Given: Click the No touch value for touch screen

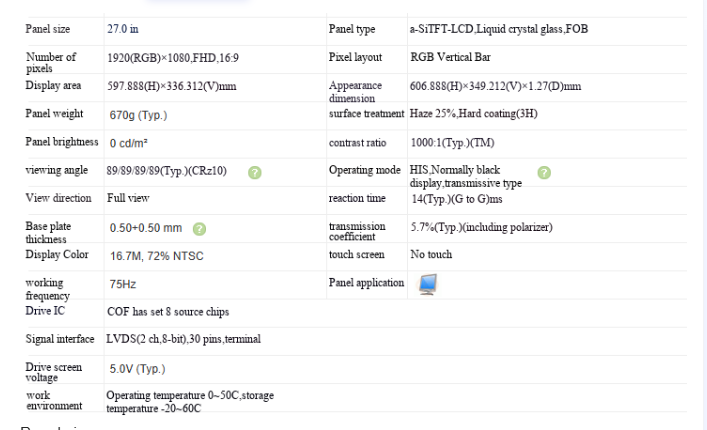Looking at the screenshot, I should (x=431, y=254).
